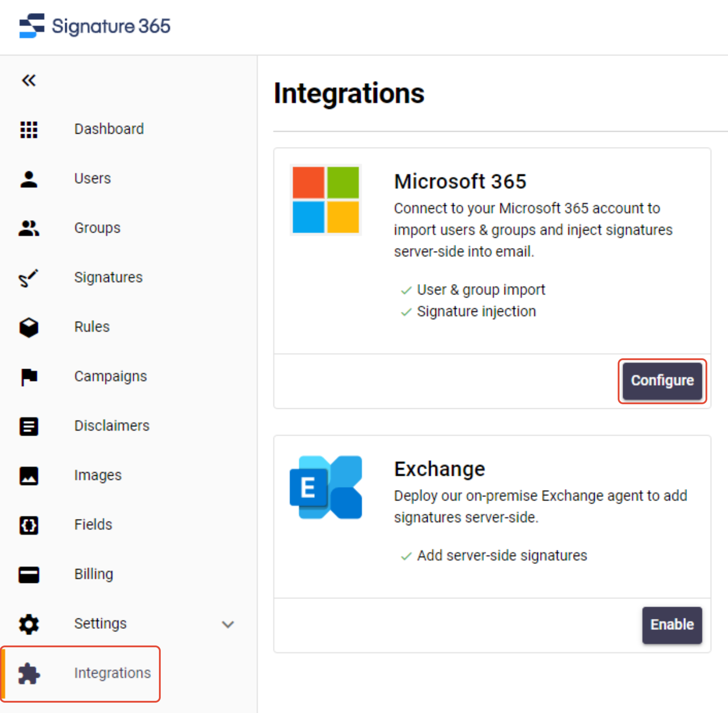The width and height of the screenshot is (728, 713).
Task: Open the Users menu item
Action: click(x=92, y=179)
